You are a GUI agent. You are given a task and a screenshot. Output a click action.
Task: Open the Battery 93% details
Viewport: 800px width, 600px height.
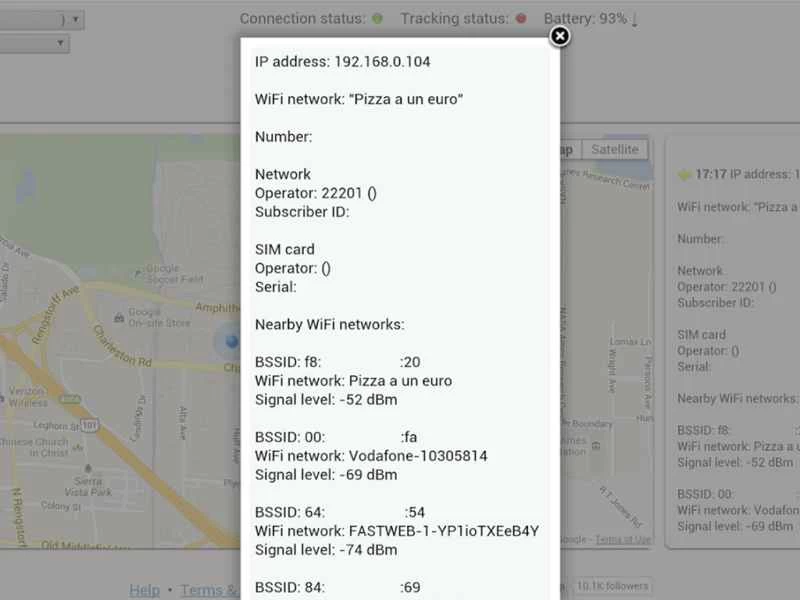click(x=588, y=17)
